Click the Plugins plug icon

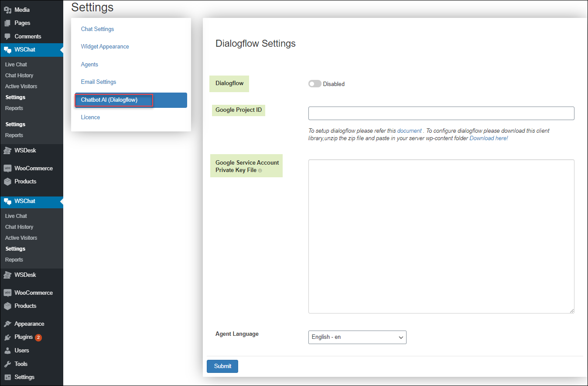click(7, 337)
